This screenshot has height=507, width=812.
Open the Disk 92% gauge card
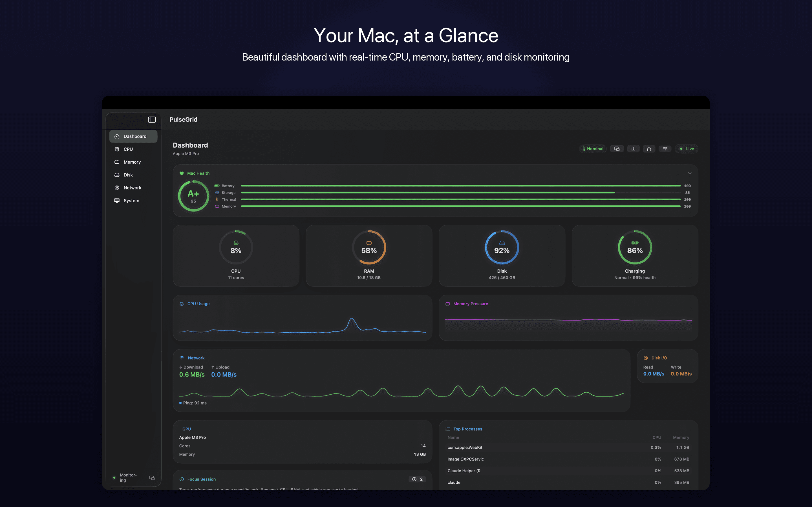coord(502,256)
